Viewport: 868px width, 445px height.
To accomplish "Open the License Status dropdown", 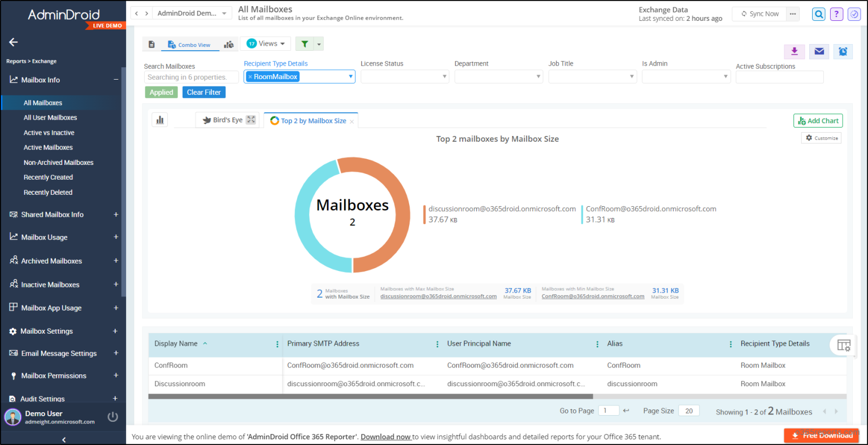I will tap(405, 77).
